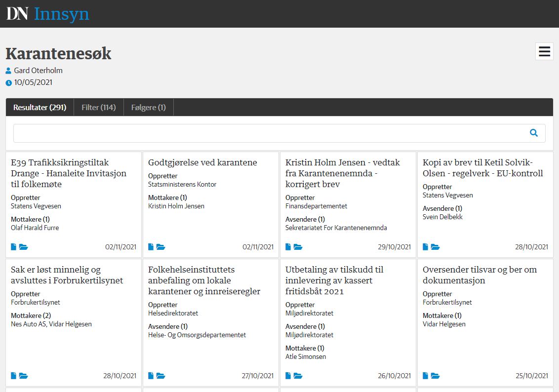Select the Resultater (291) tab
This screenshot has width=559, height=392.
click(x=40, y=107)
